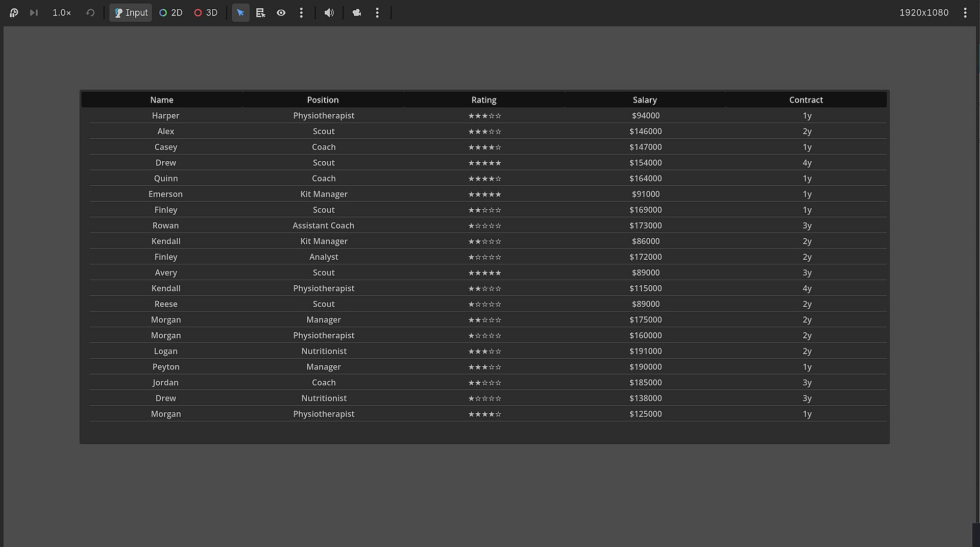Open the 1.0× game speed dropdown

pyautogui.click(x=62, y=13)
